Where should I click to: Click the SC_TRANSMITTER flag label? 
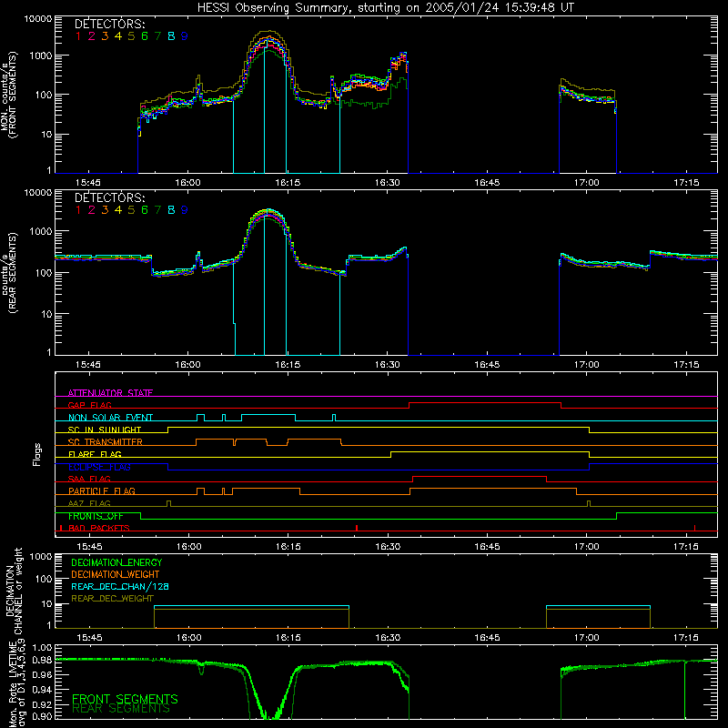click(106, 442)
